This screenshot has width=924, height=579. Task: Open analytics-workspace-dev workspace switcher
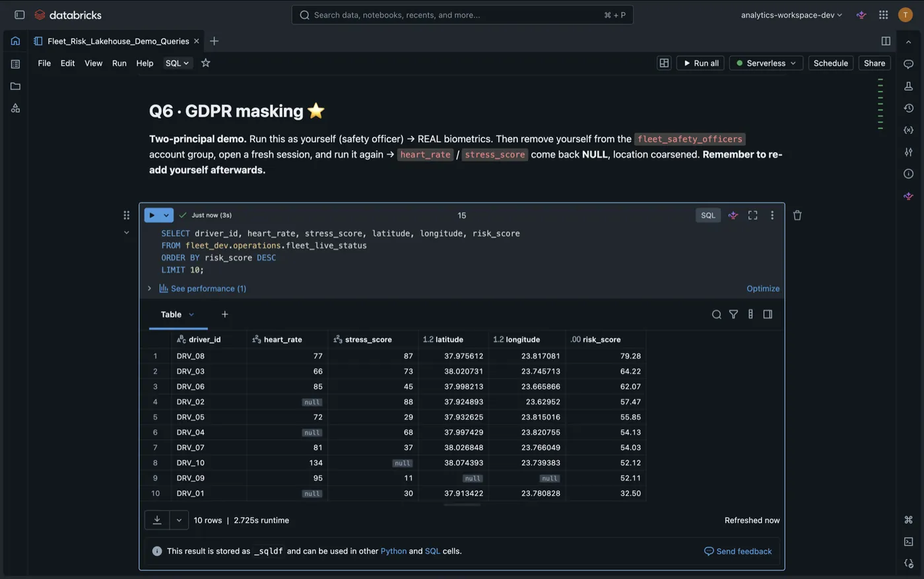(791, 15)
